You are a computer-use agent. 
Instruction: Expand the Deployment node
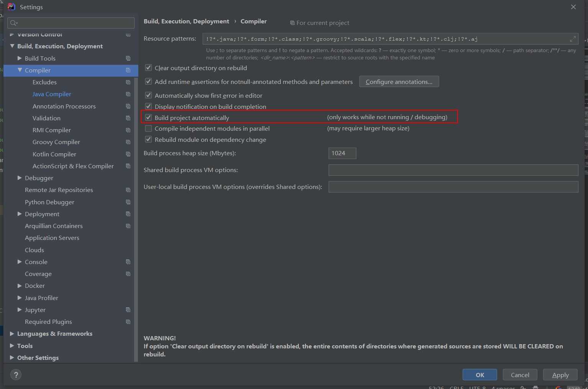tap(20, 214)
